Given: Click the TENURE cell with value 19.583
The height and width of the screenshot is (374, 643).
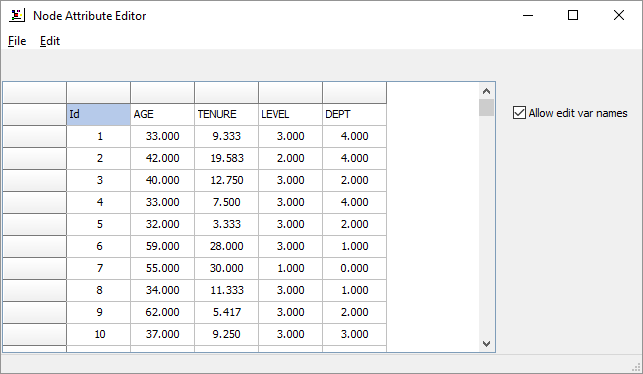Looking at the screenshot, I should tap(226, 158).
